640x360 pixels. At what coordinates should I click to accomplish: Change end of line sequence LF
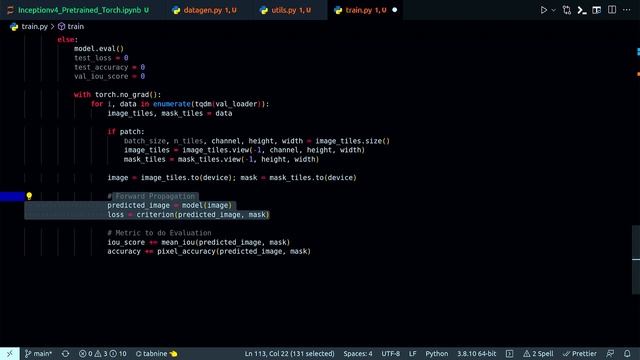point(413,353)
